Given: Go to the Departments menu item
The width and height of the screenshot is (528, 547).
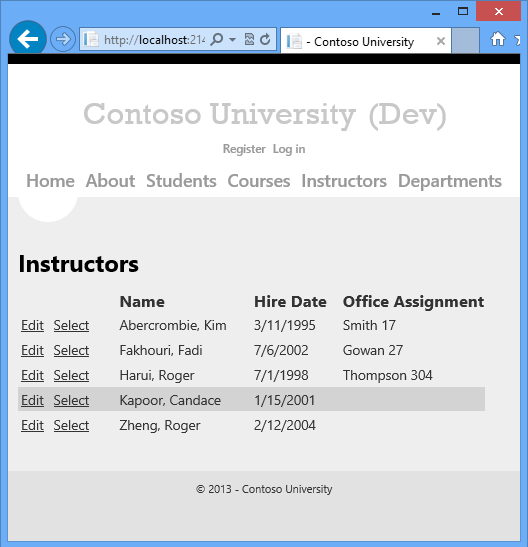Looking at the screenshot, I should point(450,181).
